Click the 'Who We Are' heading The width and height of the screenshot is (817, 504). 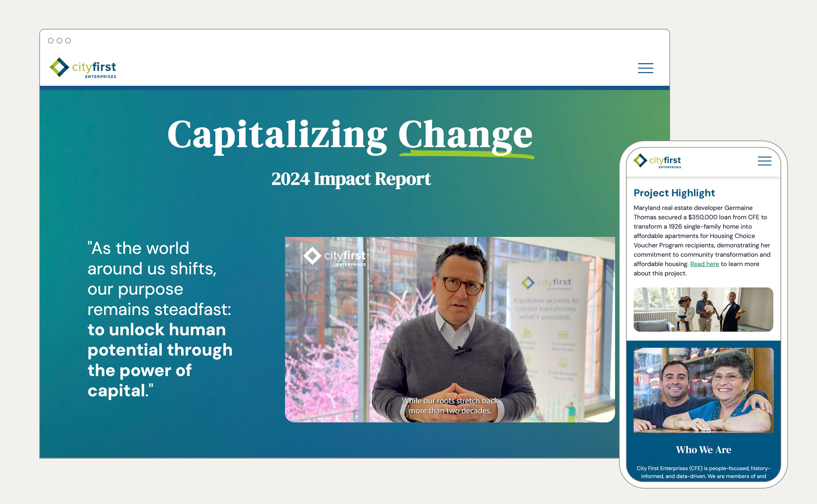(703, 450)
